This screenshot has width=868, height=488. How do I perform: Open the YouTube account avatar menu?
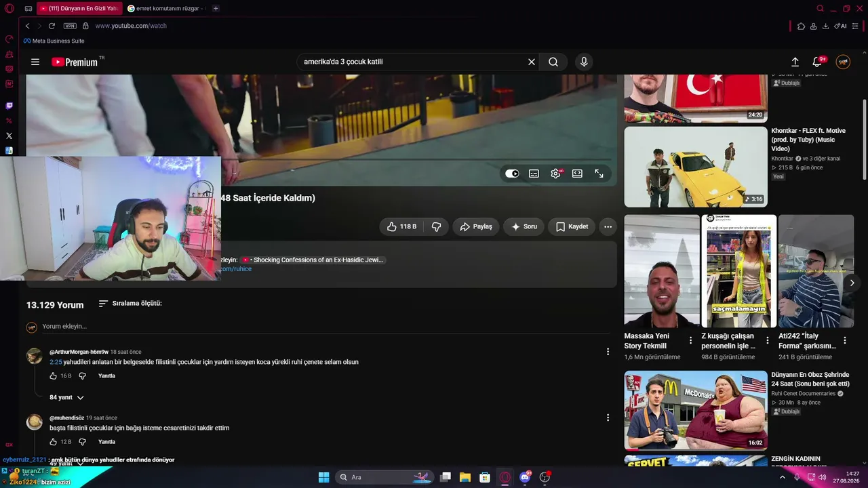[x=843, y=62]
